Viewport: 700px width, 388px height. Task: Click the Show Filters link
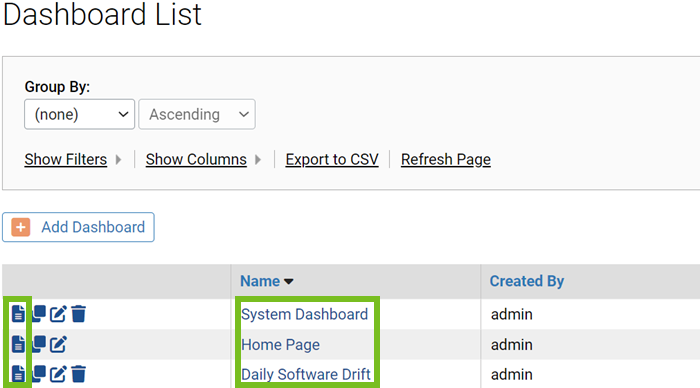pos(66,159)
